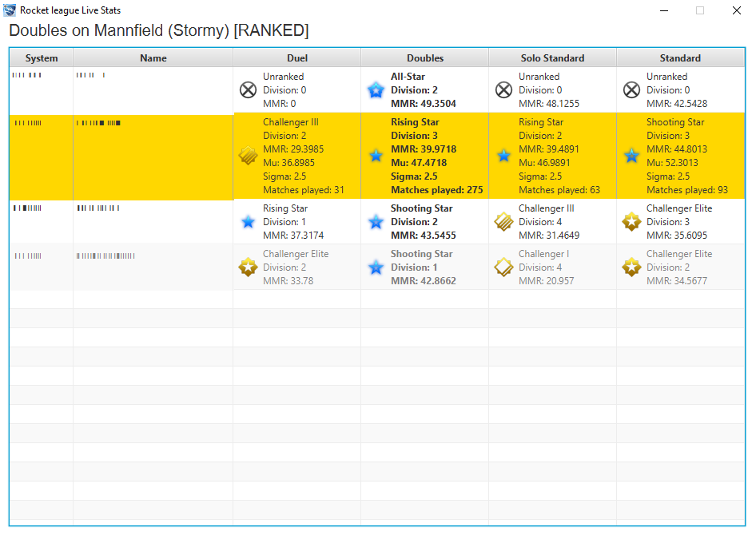Select the 'MMR: 49.3504' text
756x535 pixels.
(424, 104)
